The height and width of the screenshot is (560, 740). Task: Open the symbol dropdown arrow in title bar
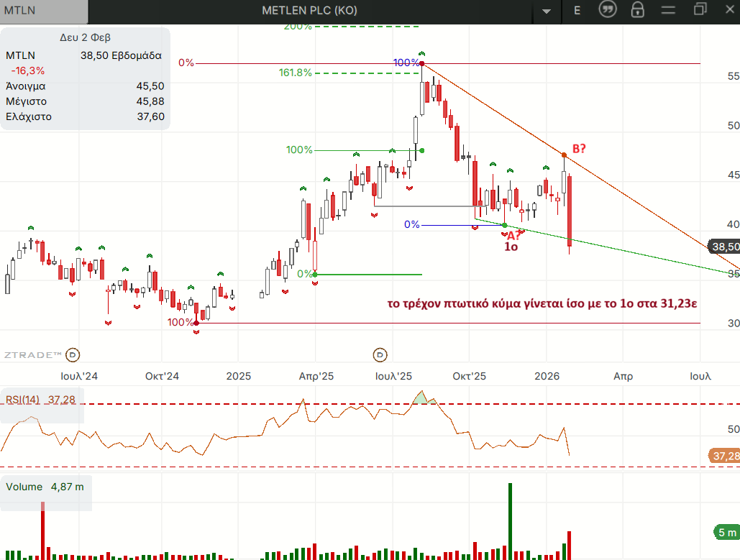pyautogui.click(x=547, y=11)
